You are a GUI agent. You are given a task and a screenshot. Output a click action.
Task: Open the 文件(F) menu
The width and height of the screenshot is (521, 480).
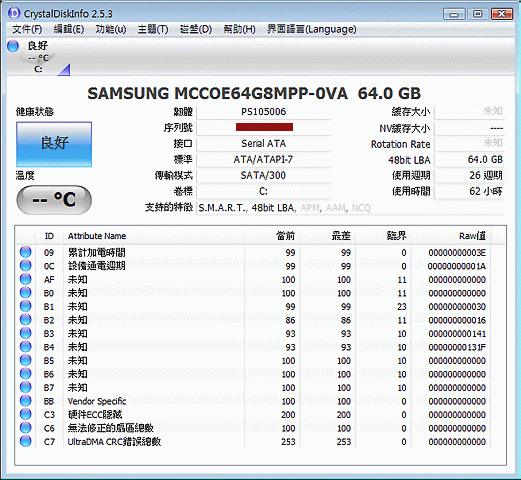point(27,30)
